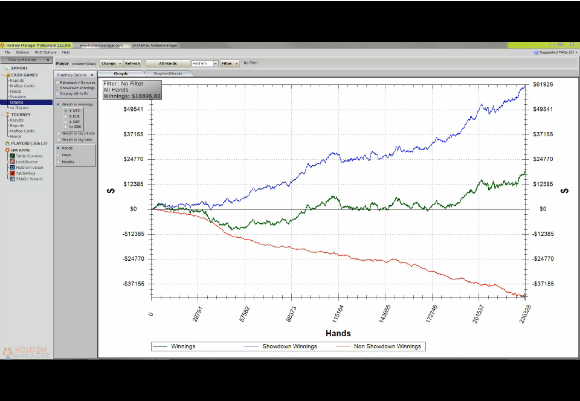
Task: Open the Filter dropdown button
Action: point(230,64)
